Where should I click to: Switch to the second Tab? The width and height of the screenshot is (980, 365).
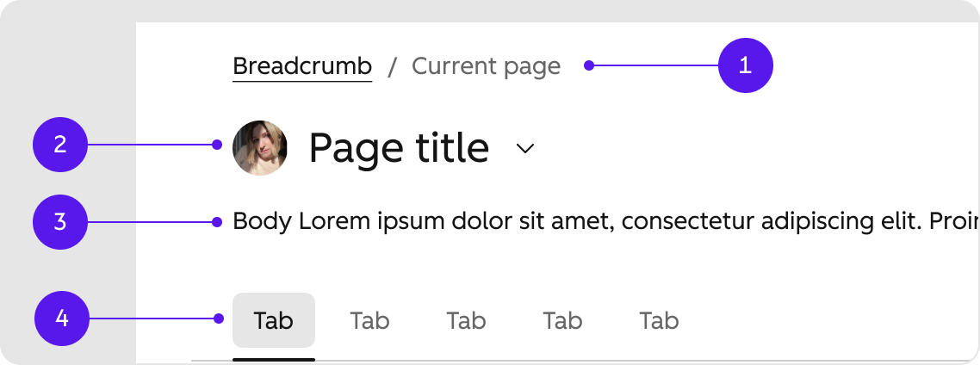tap(370, 320)
